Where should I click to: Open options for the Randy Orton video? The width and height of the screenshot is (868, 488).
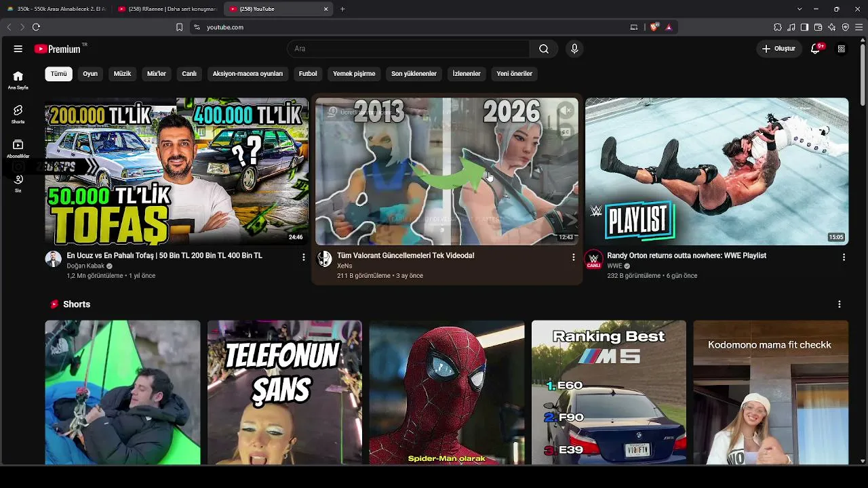(844, 258)
